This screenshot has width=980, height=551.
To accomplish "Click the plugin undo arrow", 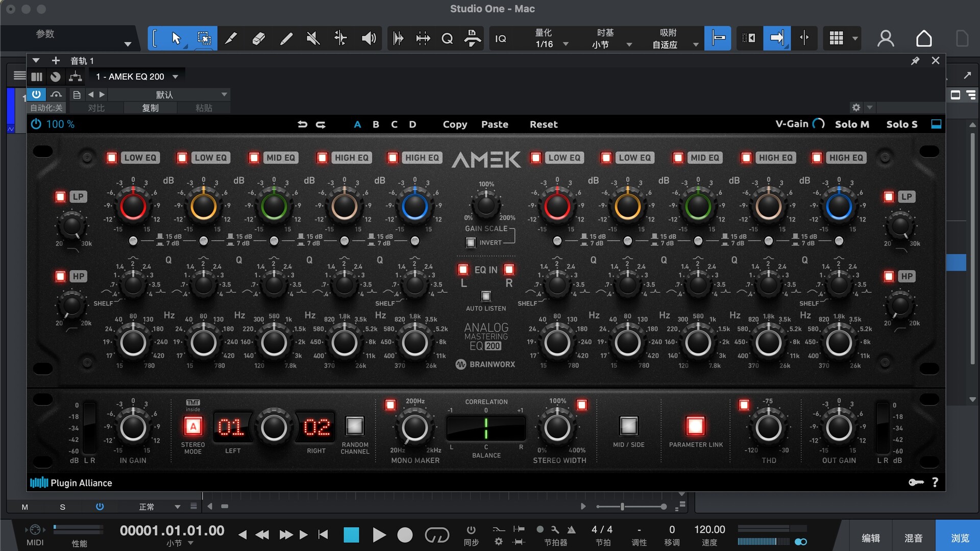I will click(303, 124).
